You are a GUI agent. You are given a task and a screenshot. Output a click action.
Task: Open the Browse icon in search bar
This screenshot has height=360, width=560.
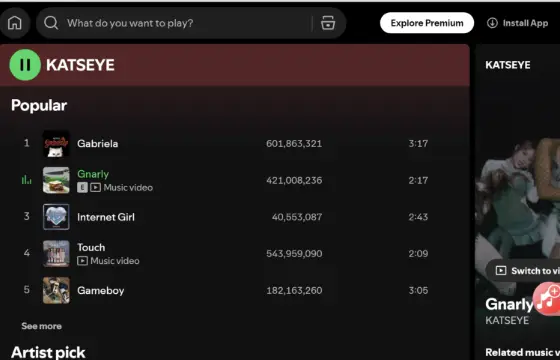click(x=328, y=23)
